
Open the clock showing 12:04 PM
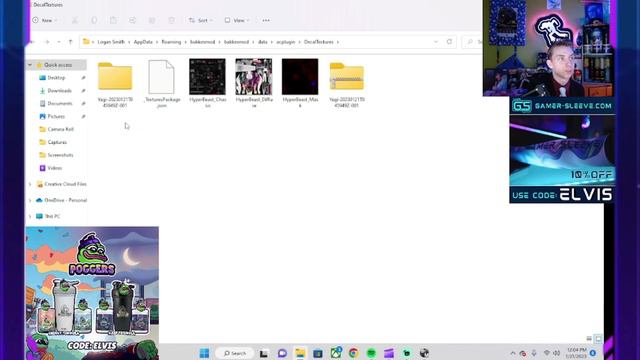[x=576, y=353]
